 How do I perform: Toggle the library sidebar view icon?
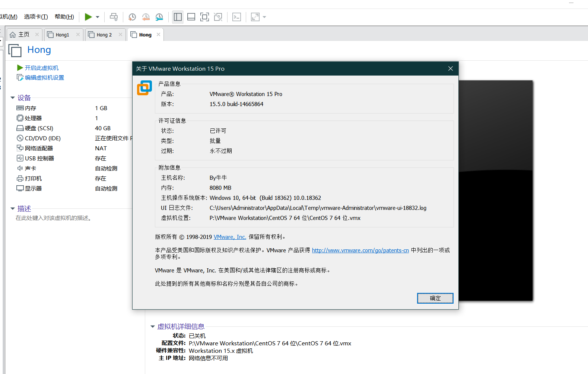pos(178,17)
